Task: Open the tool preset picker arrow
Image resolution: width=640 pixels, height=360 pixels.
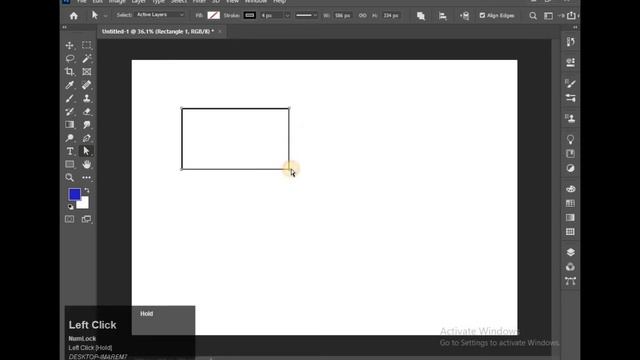Action: click(x=105, y=16)
